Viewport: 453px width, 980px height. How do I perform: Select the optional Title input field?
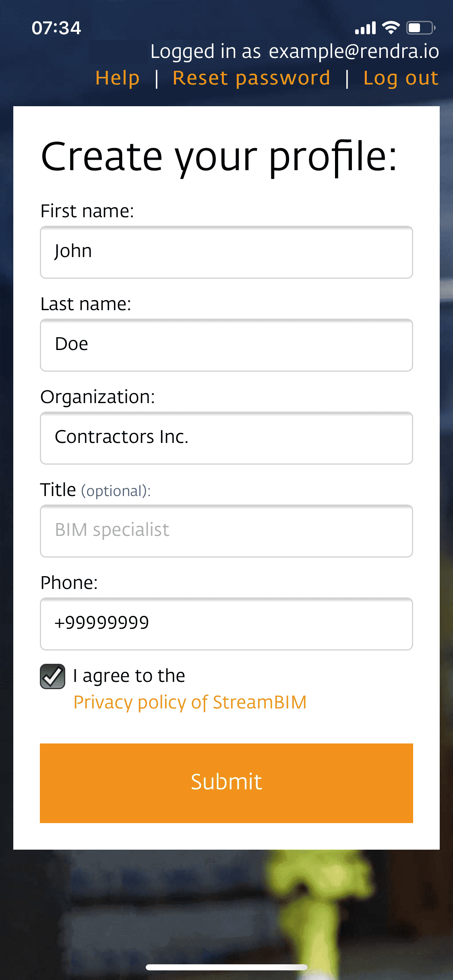(x=226, y=531)
